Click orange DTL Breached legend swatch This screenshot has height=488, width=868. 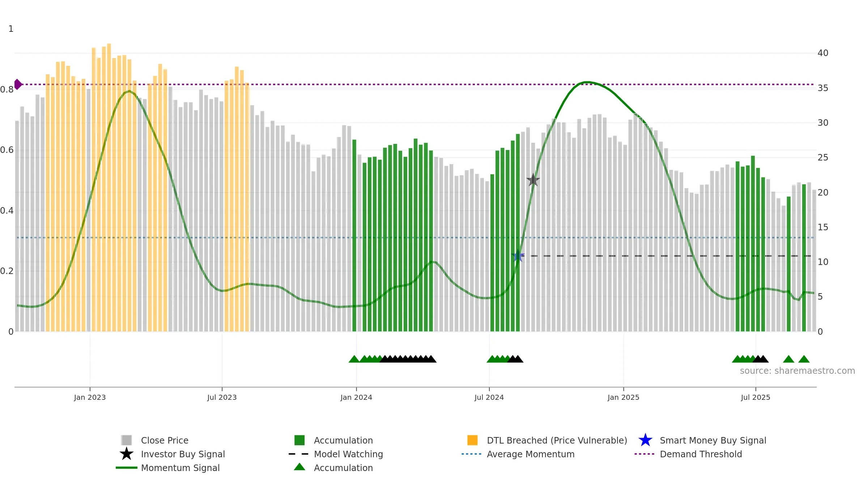click(472, 440)
